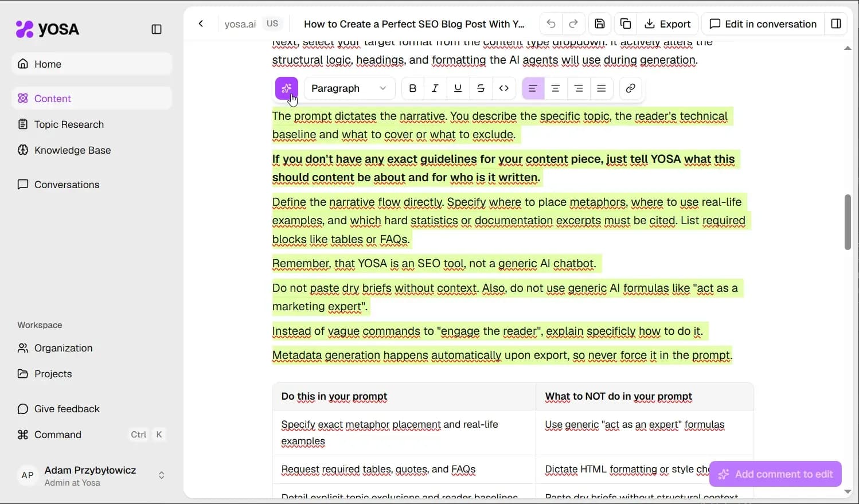859x504 pixels.
Task: Click the scrollbar down arrow
Action: click(x=848, y=491)
